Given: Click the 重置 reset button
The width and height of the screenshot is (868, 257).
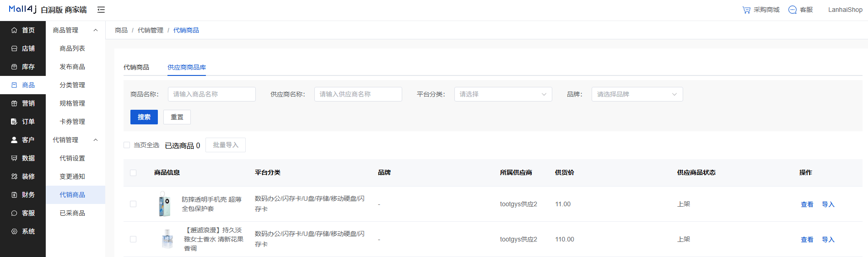Looking at the screenshot, I should point(177,117).
